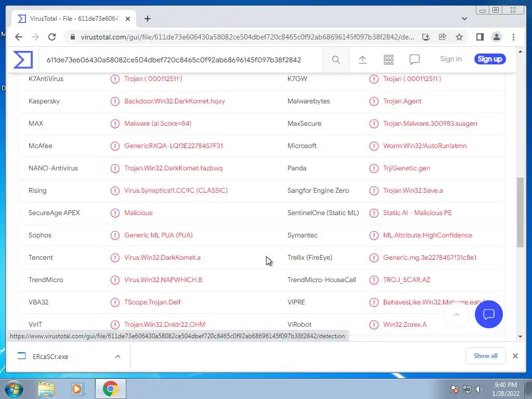Click the volume tray icon
The height and width of the screenshot is (399, 532).
pyautogui.click(x=479, y=389)
